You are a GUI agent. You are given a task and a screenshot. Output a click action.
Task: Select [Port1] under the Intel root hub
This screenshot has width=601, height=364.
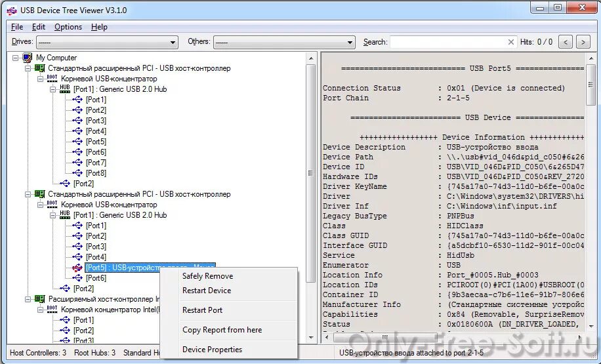(x=83, y=320)
